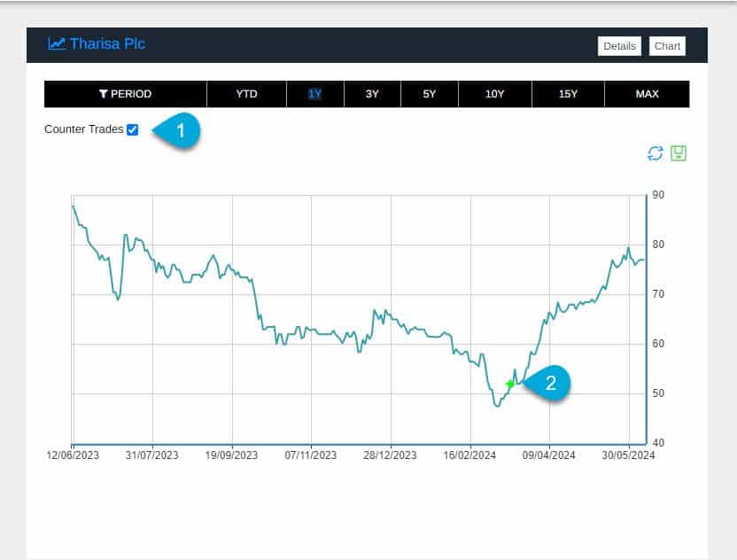
Task: Click the funnel filter icon next to PERIOD
Action: pyautogui.click(x=104, y=94)
